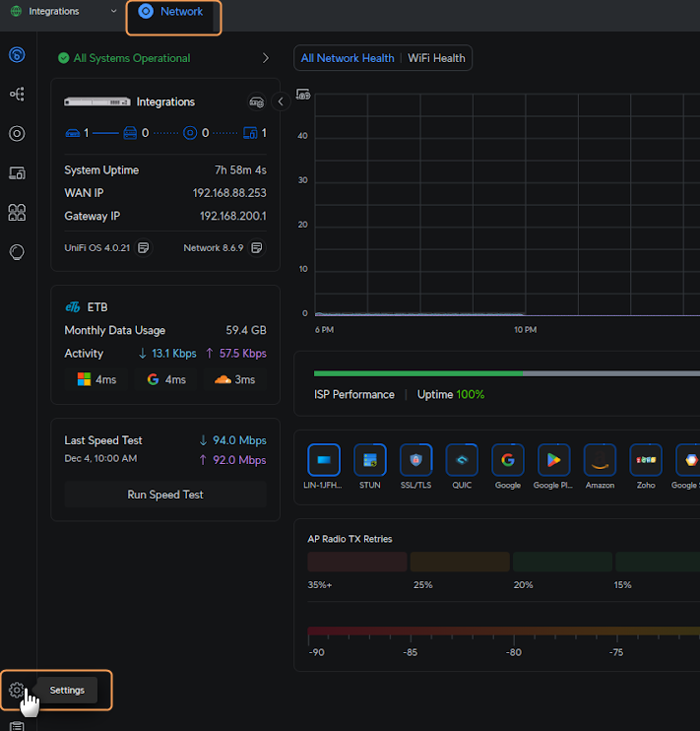Image resolution: width=700 pixels, height=731 pixels.
Task: Select the SSL/TLS traffic icon
Action: 415,460
